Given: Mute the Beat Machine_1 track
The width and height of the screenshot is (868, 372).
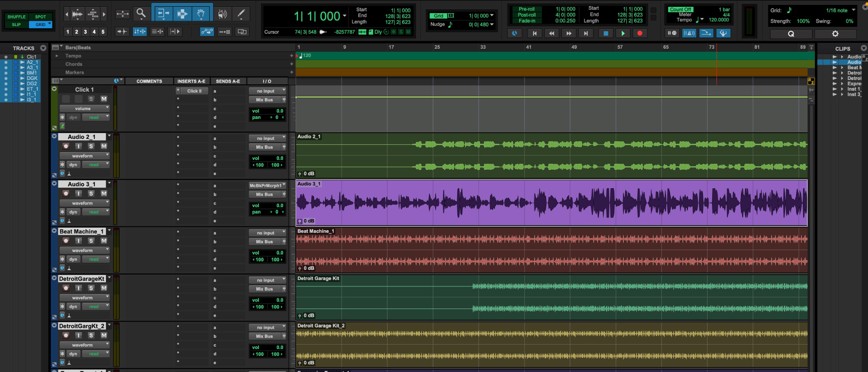Looking at the screenshot, I should tap(104, 241).
